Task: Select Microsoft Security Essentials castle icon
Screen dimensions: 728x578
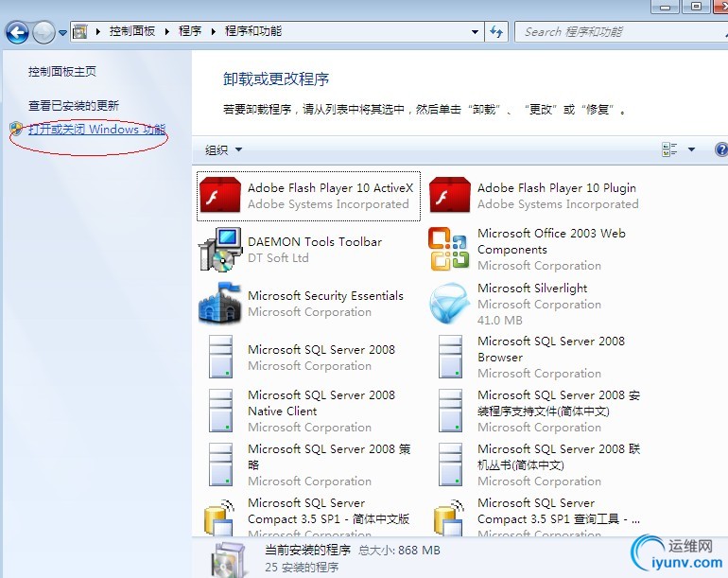Action: (x=220, y=303)
